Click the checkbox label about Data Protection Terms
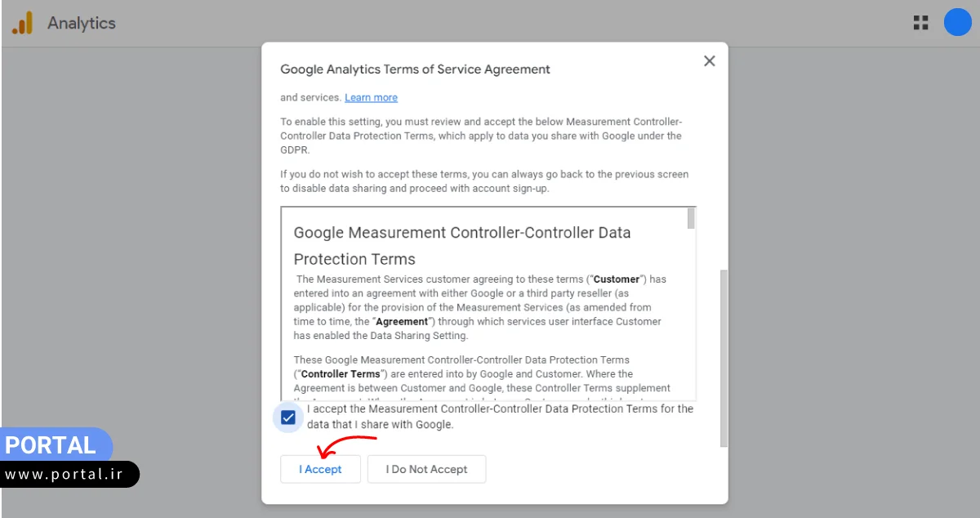The height and width of the screenshot is (518, 980). tap(500, 417)
